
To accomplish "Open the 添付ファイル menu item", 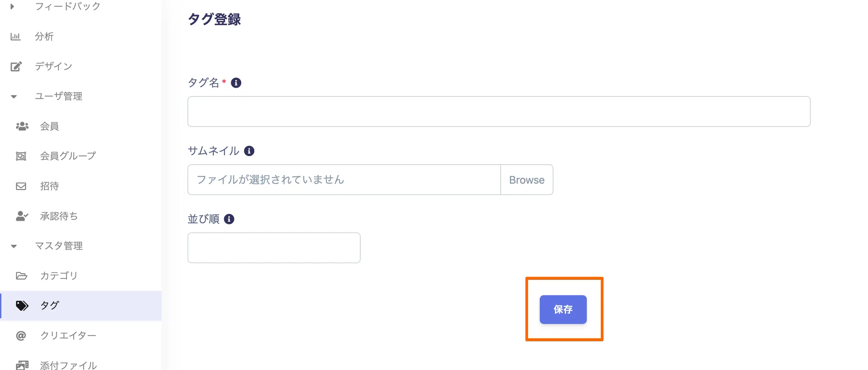I will click(x=68, y=365).
